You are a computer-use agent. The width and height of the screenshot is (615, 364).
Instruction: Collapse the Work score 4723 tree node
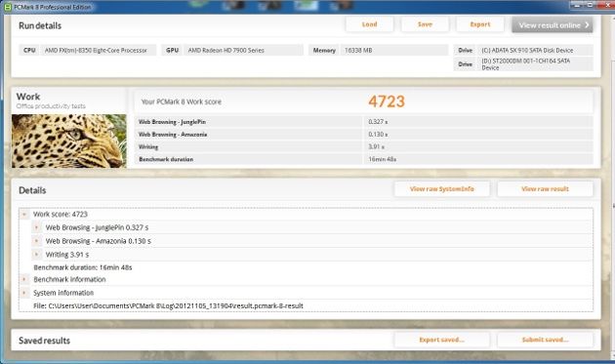(x=24, y=214)
